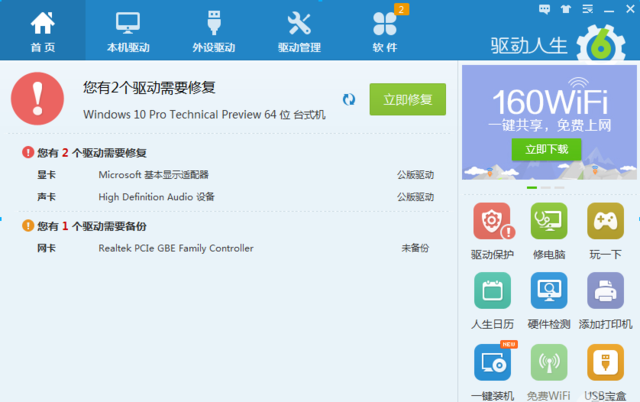Screen dimensions: 640x402
Task: Open 驱动保护 shield tool
Action: click(x=492, y=231)
